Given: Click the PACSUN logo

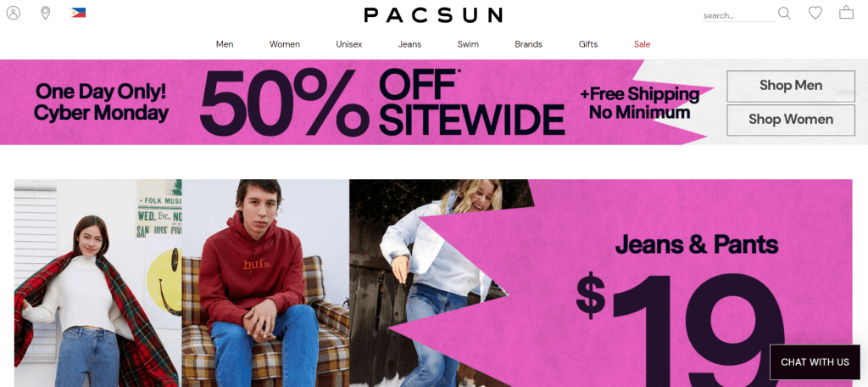Looking at the screenshot, I should (433, 15).
